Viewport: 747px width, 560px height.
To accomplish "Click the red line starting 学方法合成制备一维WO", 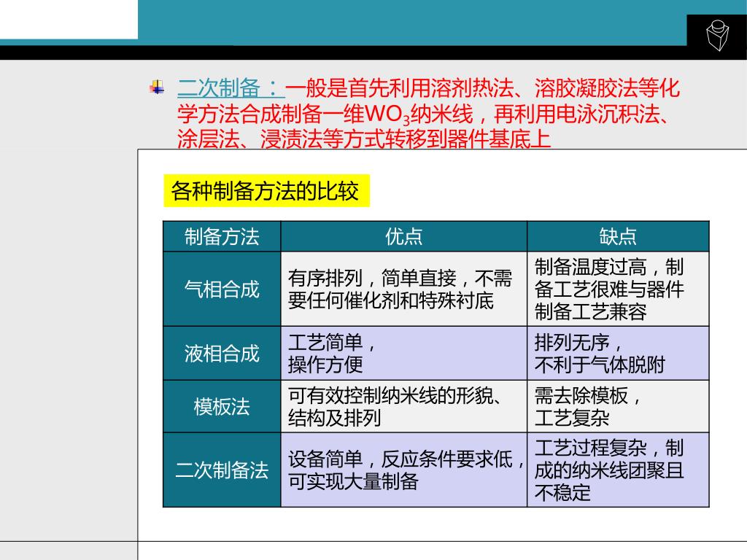I will 423,114.
